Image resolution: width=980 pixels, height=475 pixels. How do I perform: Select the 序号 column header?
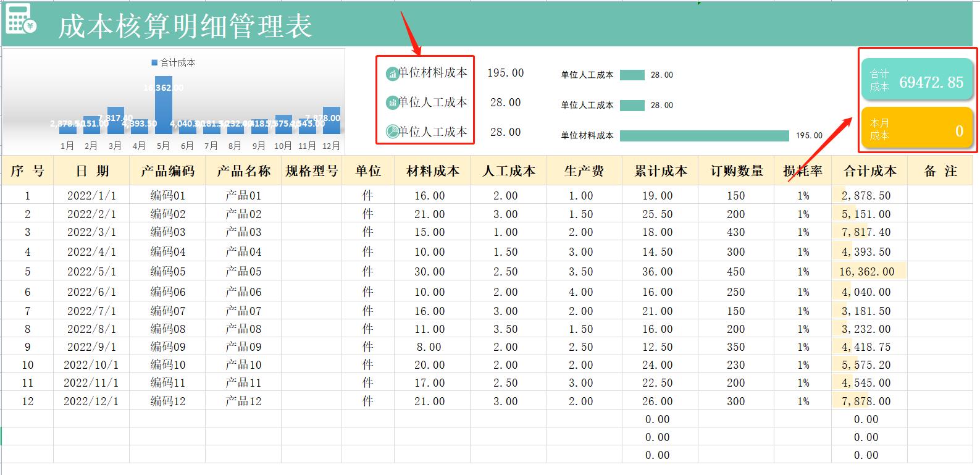click(27, 171)
